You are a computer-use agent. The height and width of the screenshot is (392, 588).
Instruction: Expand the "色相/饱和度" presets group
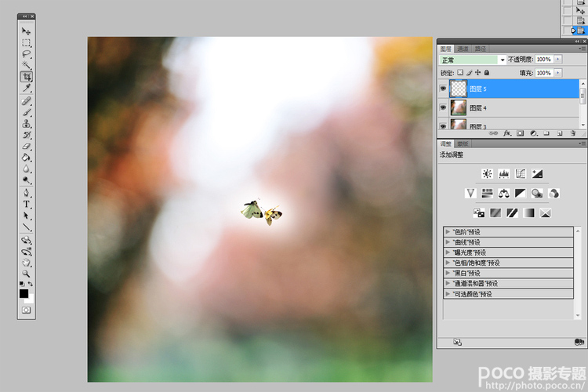pos(448,263)
